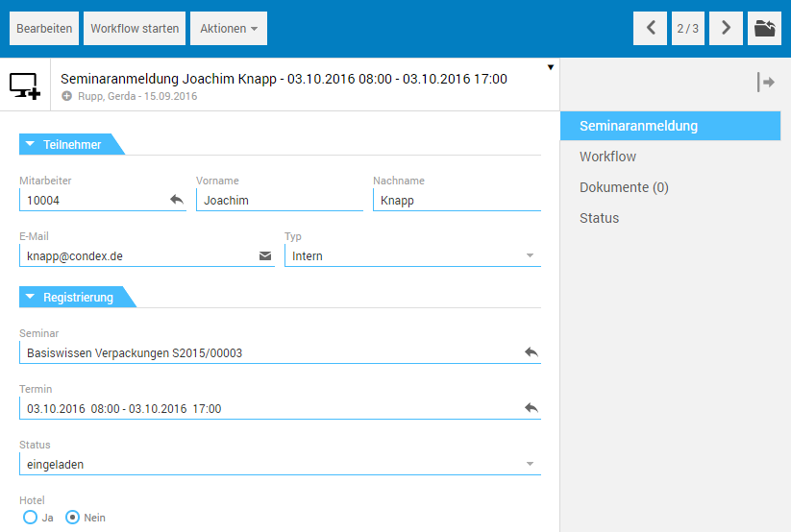791x532 pixels.
Task: Click the Termin field reference arrow
Action: point(531,408)
